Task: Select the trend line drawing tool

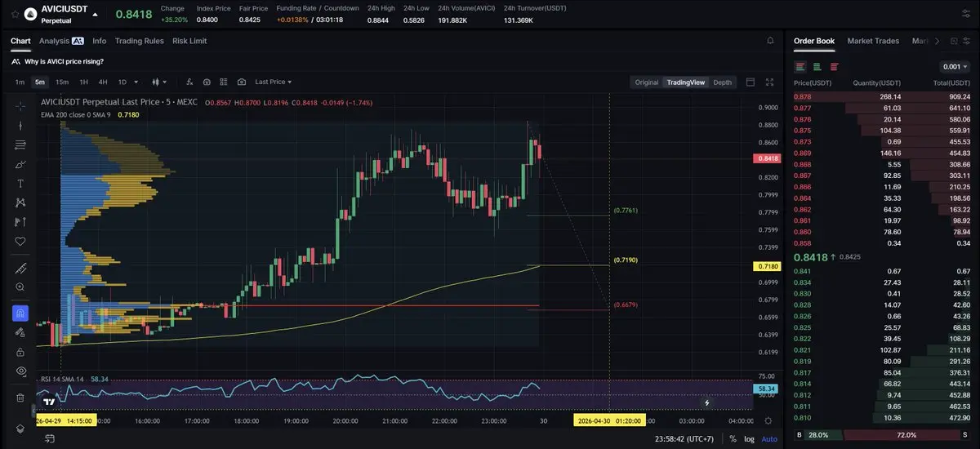Action: (x=20, y=125)
